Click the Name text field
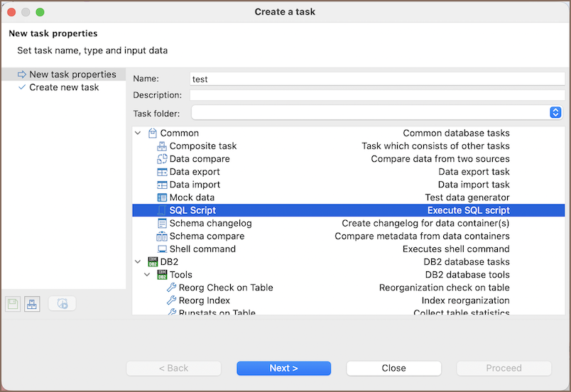571x392 pixels. pos(375,80)
